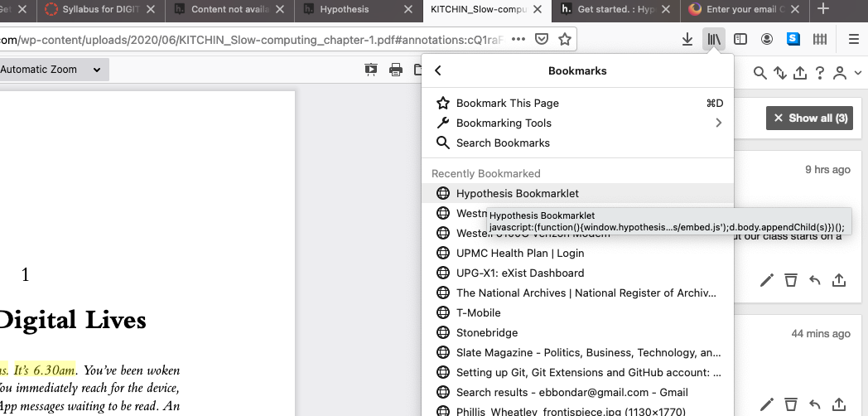Expand the Hypothesis user account menu

(x=847, y=73)
